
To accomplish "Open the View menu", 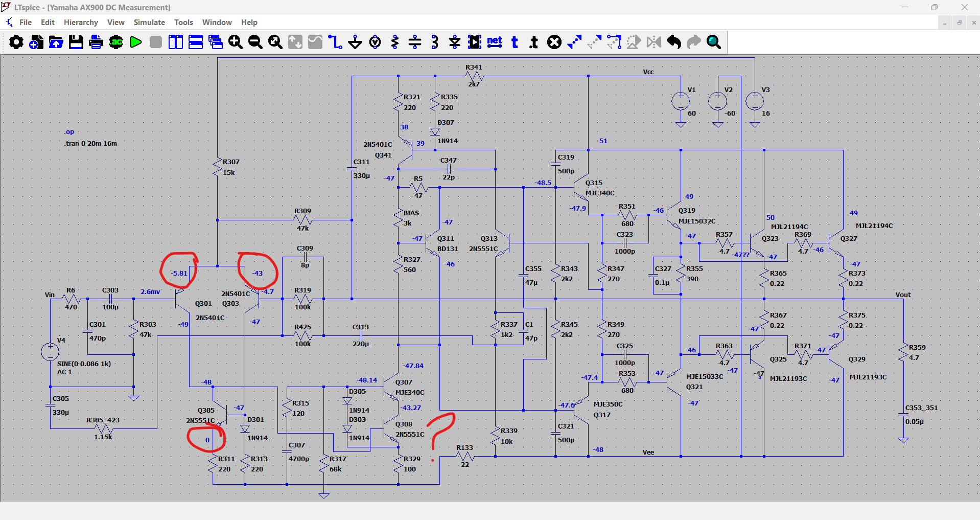I will (x=116, y=22).
